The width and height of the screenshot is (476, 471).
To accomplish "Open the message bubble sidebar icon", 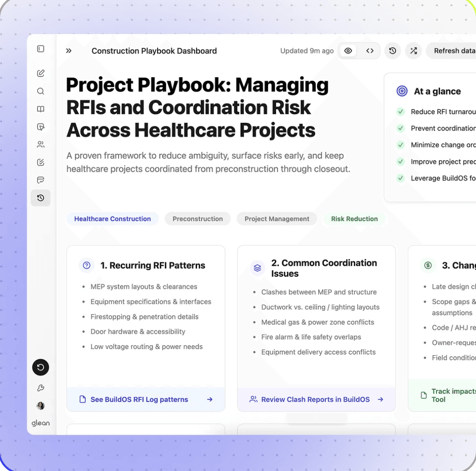I will tap(41, 180).
